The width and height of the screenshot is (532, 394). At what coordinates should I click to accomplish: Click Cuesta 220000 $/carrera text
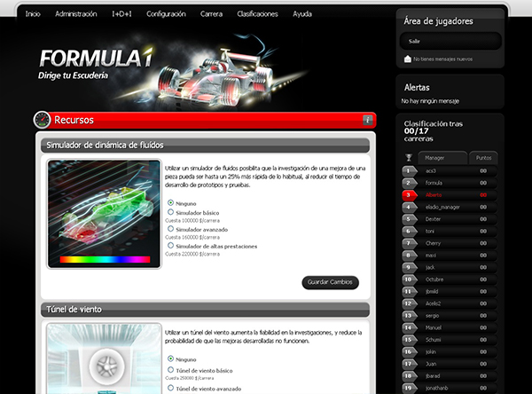click(192, 254)
